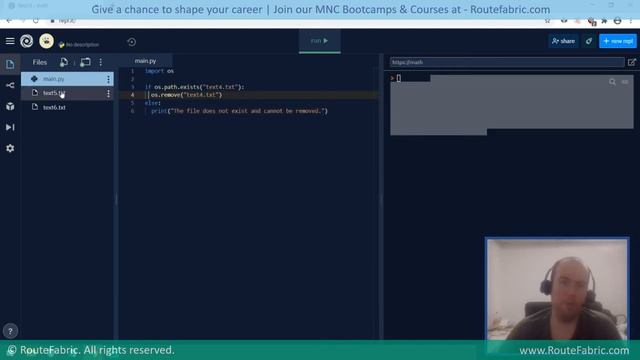Click code line 1 'import os'
The image size is (640, 360).
click(160, 71)
